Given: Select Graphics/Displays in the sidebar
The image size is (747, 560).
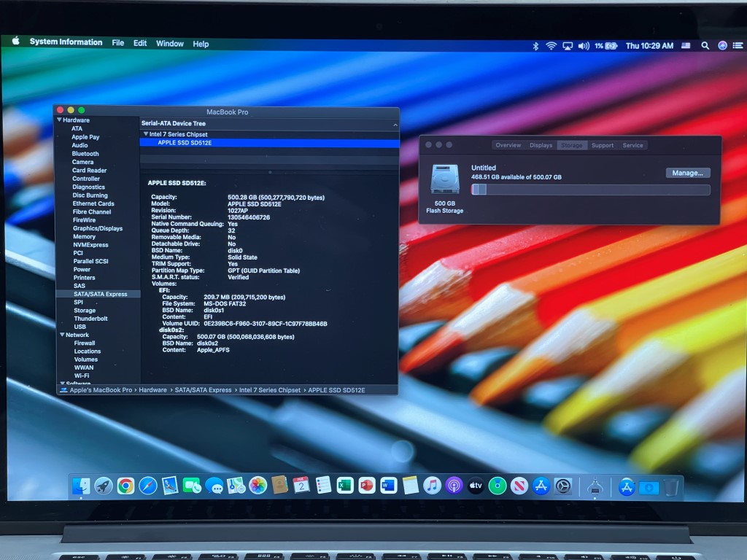Looking at the screenshot, I should [98, 228].
